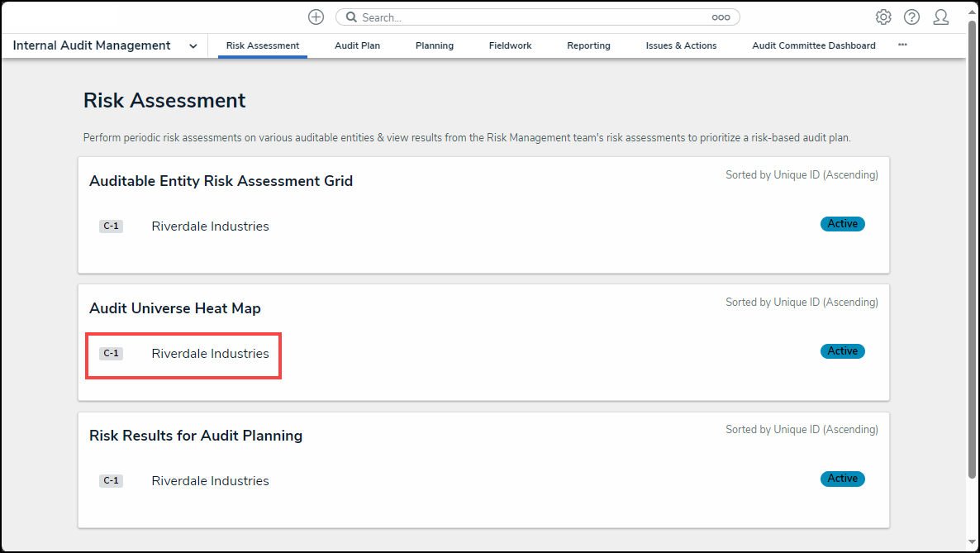The width and height of the screenshot is (980, 553).
Task: Expand the Internal Audit Management dropdown
Action: coord(193,46)
